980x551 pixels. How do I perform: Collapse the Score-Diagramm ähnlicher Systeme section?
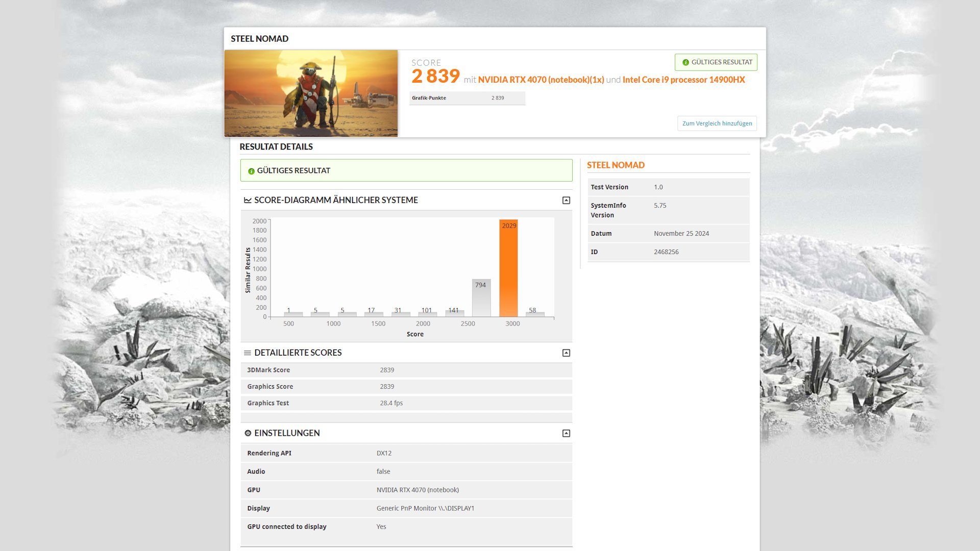click(566, 201)
